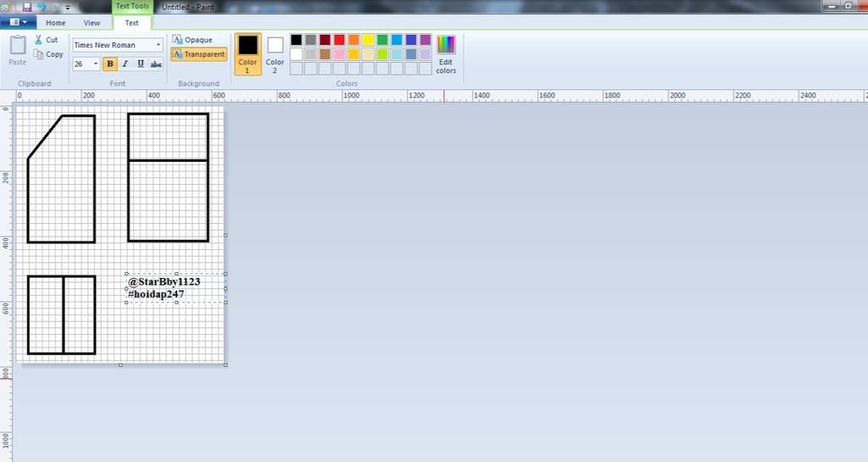Pick the brown color swatch
The width and height of the screenshot is (868, 462).
(x=325, y=54)
